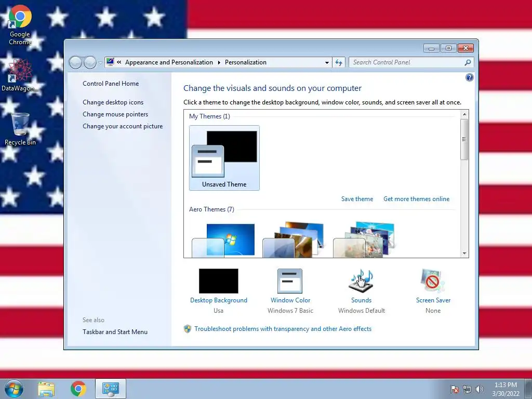Viewport: 532px width, 399px height.
Task: Click the double chevron in address bar
Action: click(x=119, y=62)
